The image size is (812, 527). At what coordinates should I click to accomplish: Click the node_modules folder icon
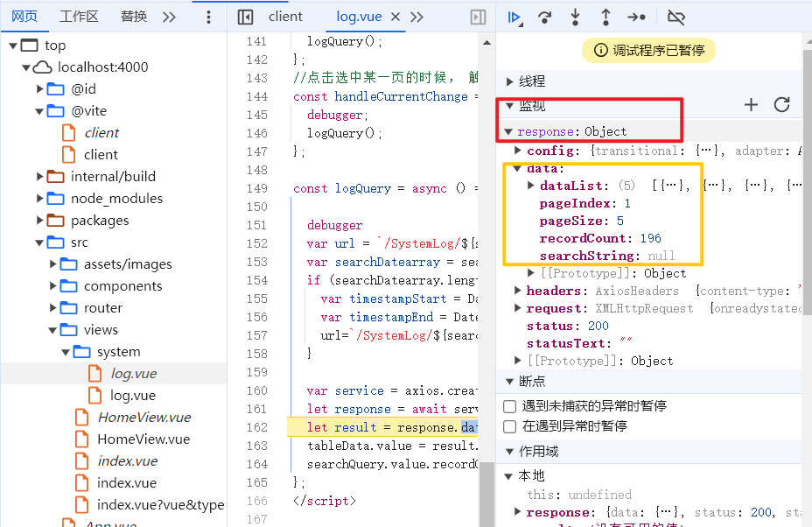click(x=55, y=199)
